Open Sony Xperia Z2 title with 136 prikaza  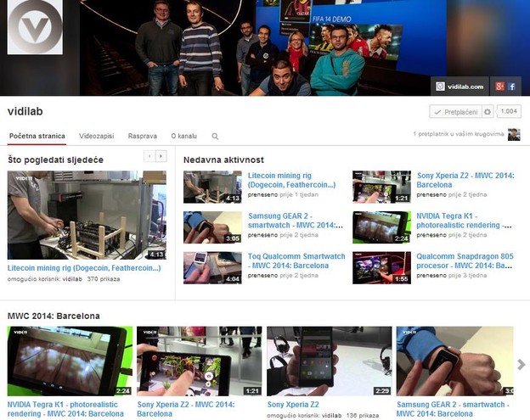pyautogui.click(x=293, y=405)
